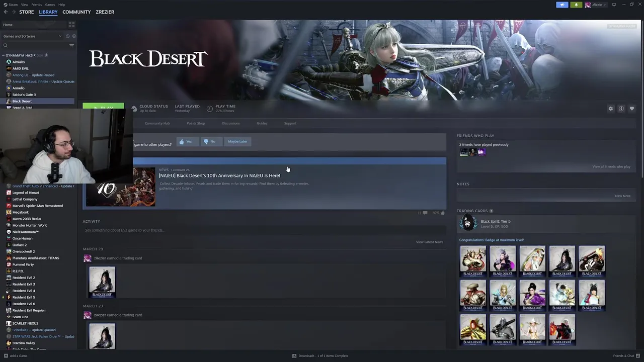Open the green notifications bell
This screenshot has width=644, height=362.
click(576, 5)
